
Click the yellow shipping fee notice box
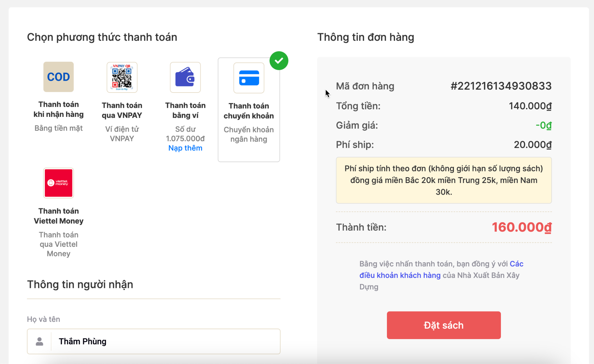[x=444, y=180]
